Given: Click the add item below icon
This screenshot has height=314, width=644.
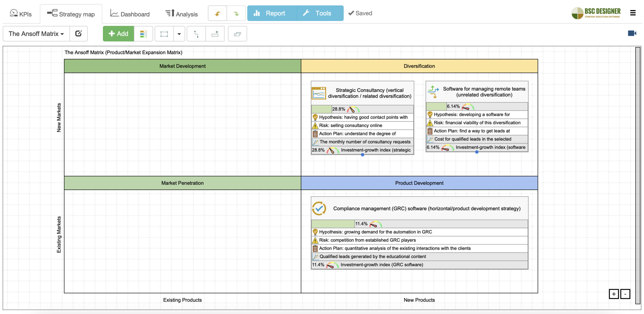Looking at the screenshot, I should pos(215,34).
